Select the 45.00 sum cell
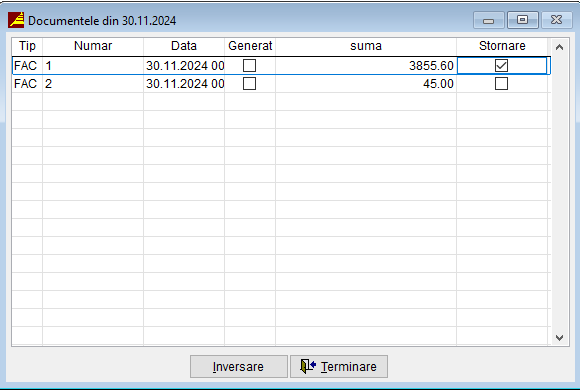Screen dimensions: 580x390 tap(366, 84)
